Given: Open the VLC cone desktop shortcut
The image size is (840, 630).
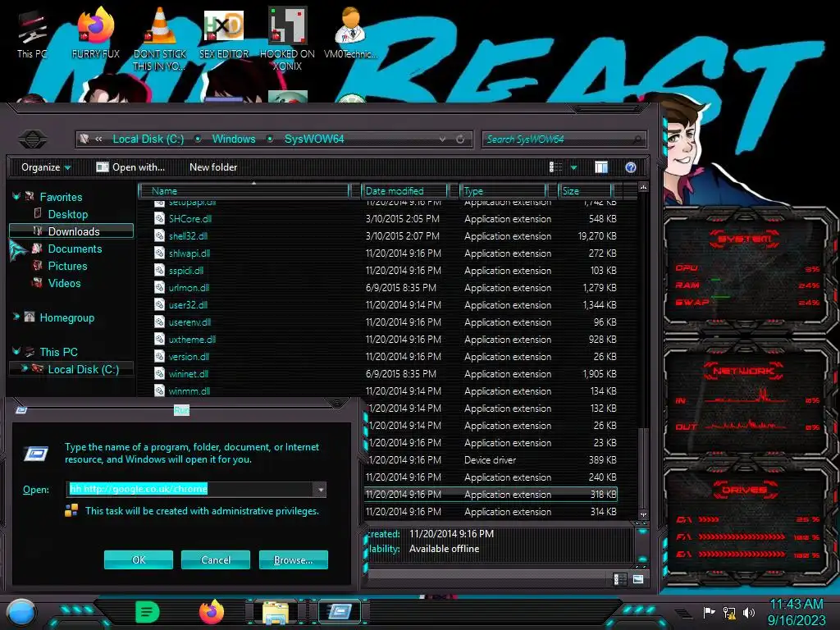Looking at the screenshot, I should (x=160, y=39).
